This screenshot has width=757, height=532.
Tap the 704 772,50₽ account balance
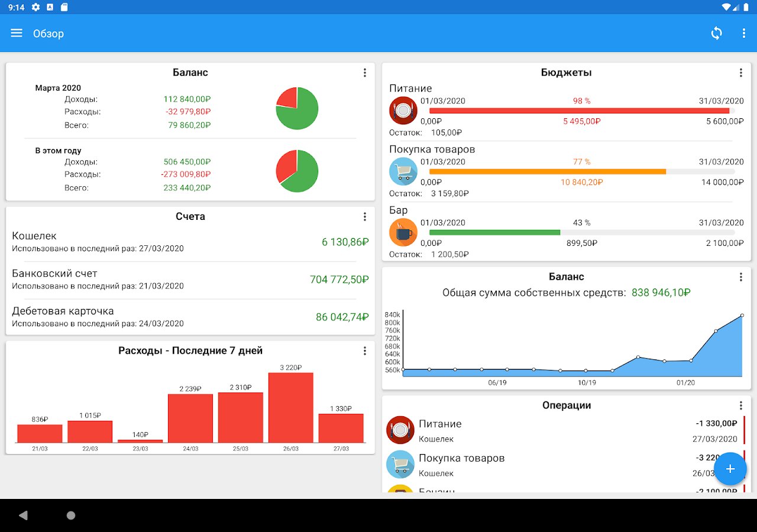pos(339,280)
